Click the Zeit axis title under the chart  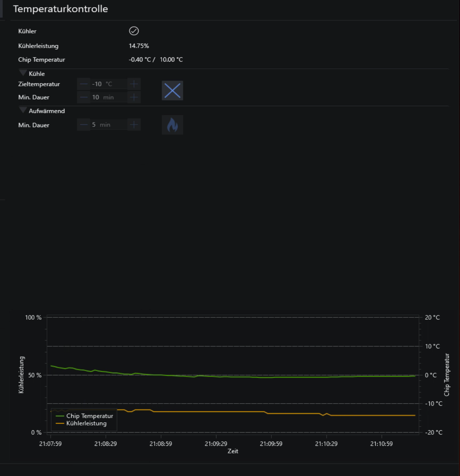click(233, 451)
